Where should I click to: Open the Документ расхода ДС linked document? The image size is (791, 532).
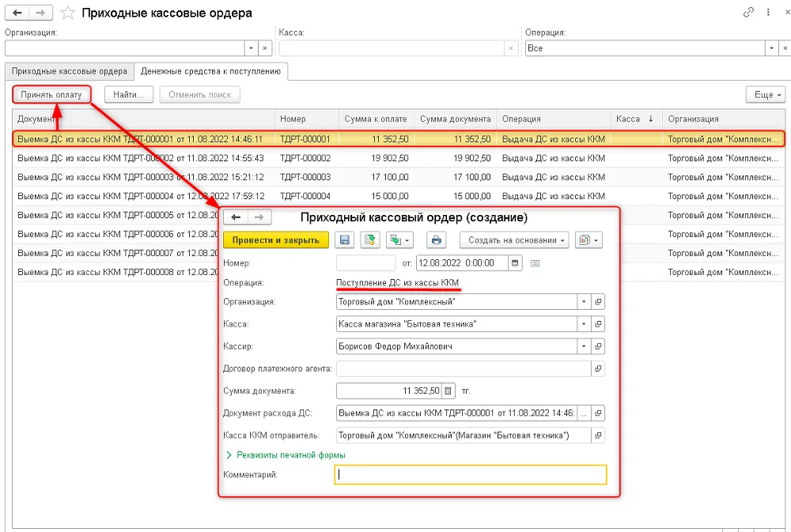point(598,413)
